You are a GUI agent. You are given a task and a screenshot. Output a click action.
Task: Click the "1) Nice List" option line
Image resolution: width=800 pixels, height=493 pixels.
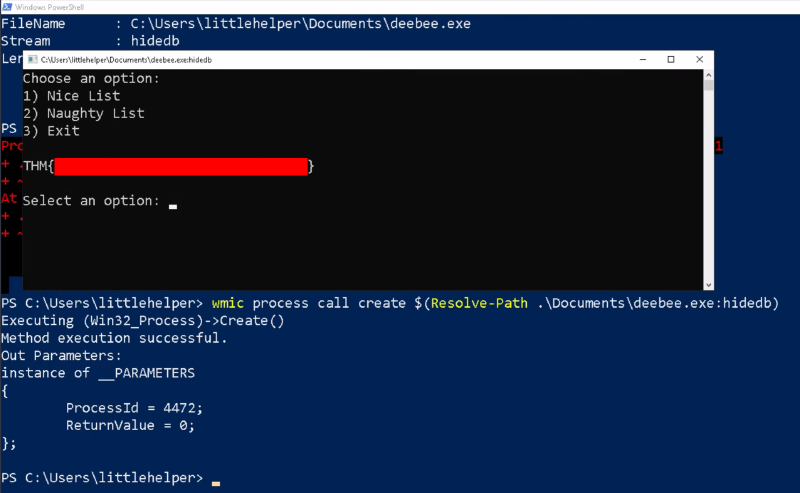click(x=71, y=96)
